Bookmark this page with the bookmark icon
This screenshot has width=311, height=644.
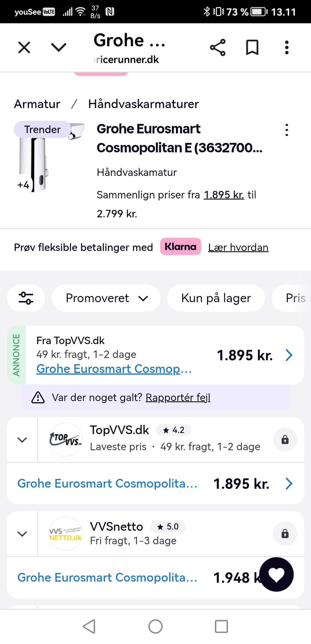[252, 48]
